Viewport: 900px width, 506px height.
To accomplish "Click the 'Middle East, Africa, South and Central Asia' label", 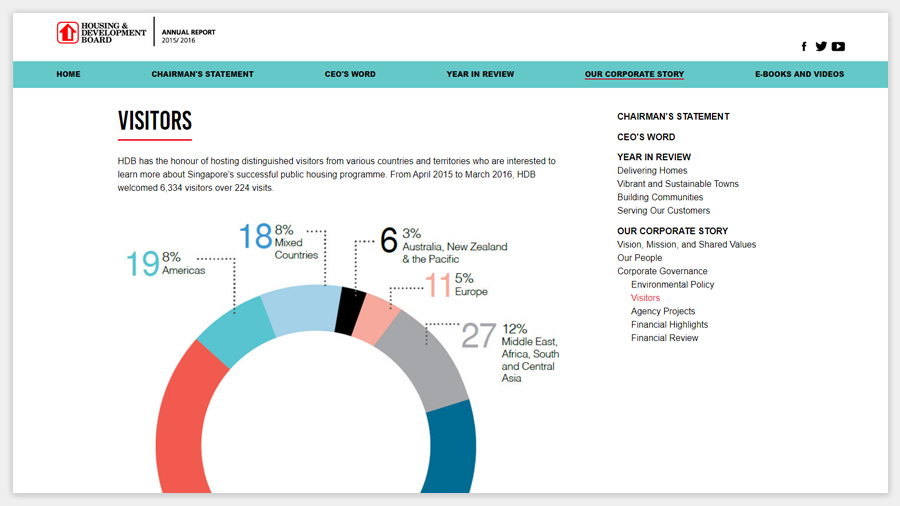I will point(530,360).
